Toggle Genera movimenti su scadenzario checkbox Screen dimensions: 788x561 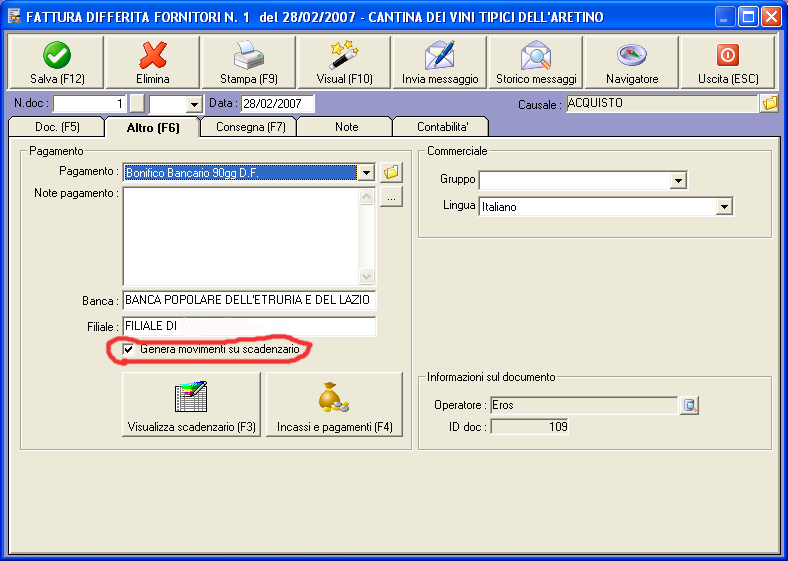(129, 349)
